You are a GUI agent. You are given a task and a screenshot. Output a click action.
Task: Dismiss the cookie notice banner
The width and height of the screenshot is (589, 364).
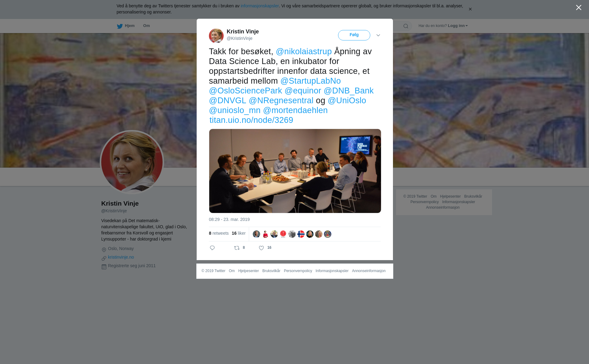click(470, 9)
